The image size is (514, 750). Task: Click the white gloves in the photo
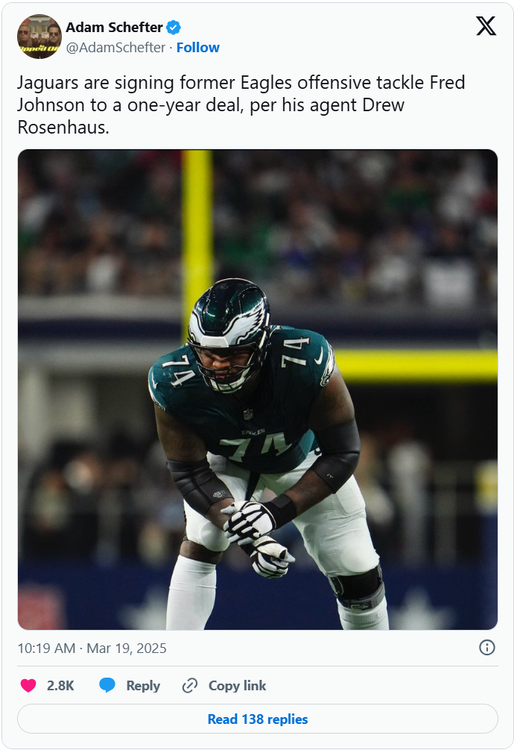(x=257, y=537)
